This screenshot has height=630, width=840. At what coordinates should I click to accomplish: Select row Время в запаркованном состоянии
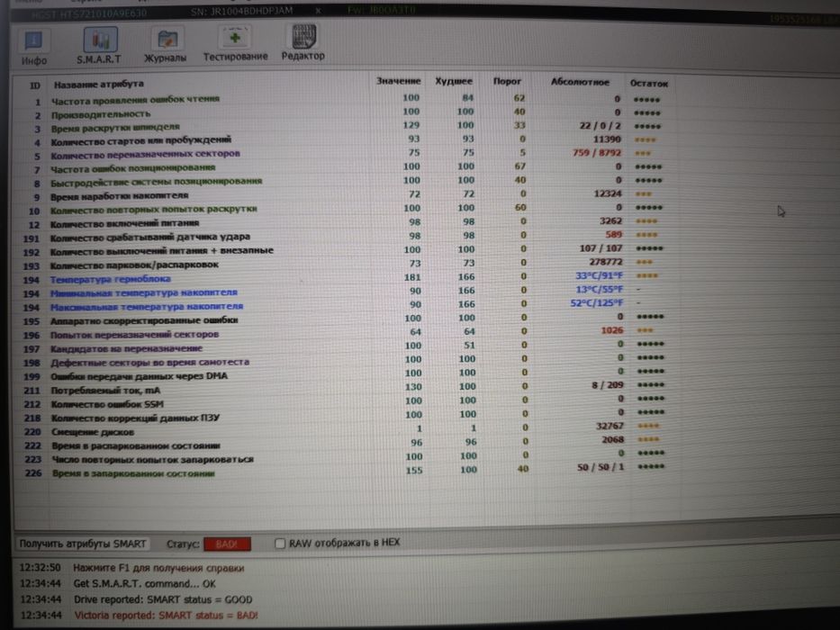(346, 472)
